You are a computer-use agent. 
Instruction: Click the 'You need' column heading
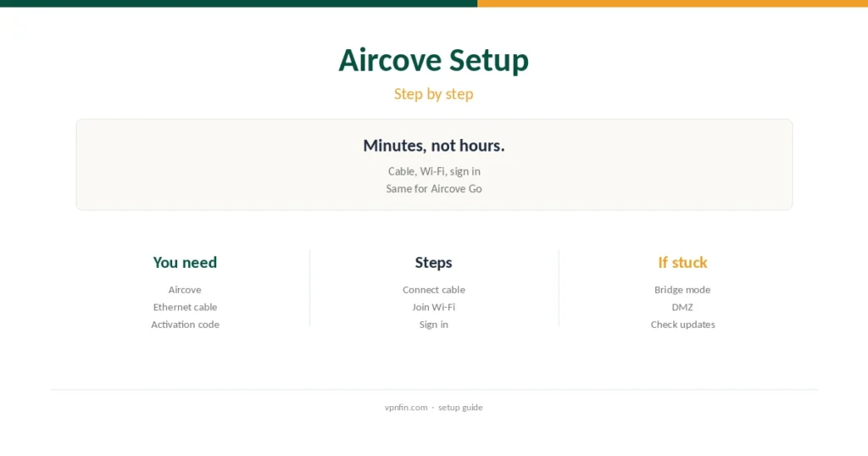pyautogui.click(x=185, y=262)
